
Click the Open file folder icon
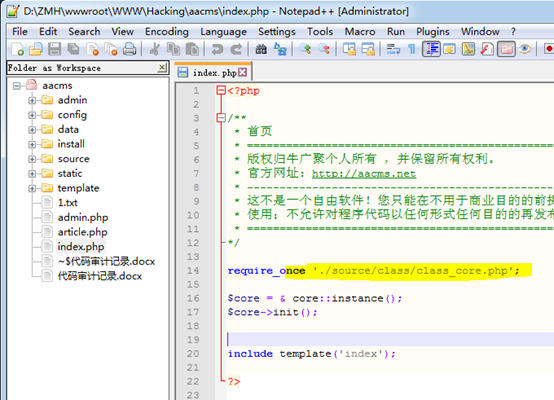[36, 49]
